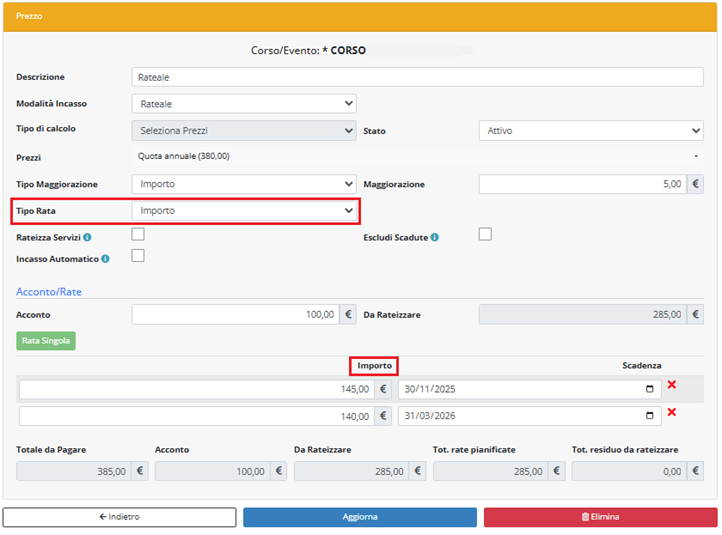Toggle the Incasso Automatico checkbox
This screenshot has height=535, width=722.
click(x=138, y=256)
